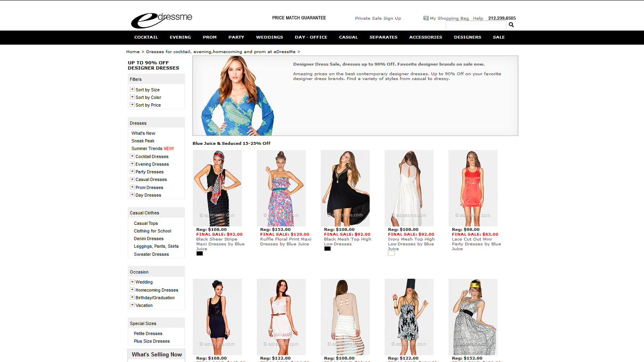This screenshot has height=362, width=644.
Task: Open Plus Size Dresses link
Action: 152,341
